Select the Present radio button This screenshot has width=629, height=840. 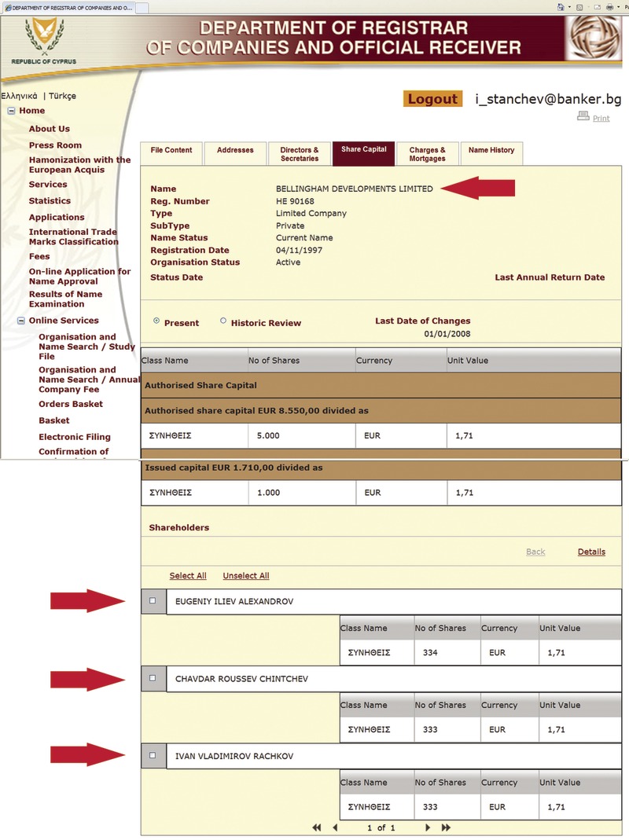[x=156, y=321]
